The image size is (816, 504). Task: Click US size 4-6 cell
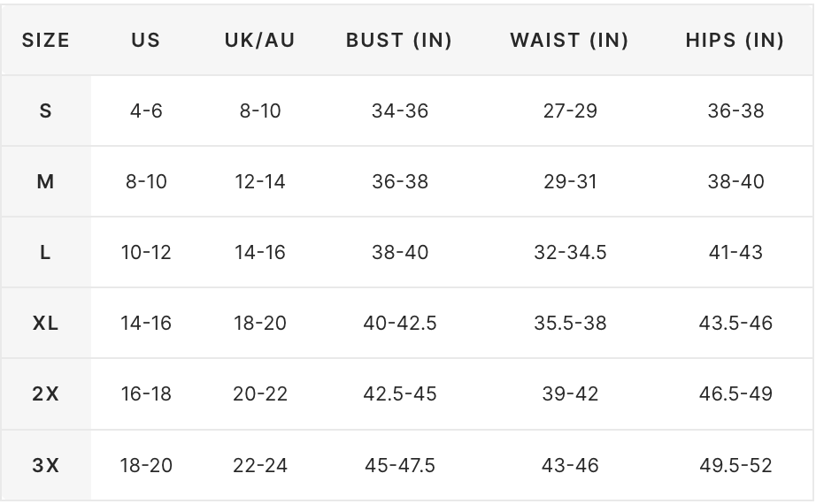click(x=146, y=111)
